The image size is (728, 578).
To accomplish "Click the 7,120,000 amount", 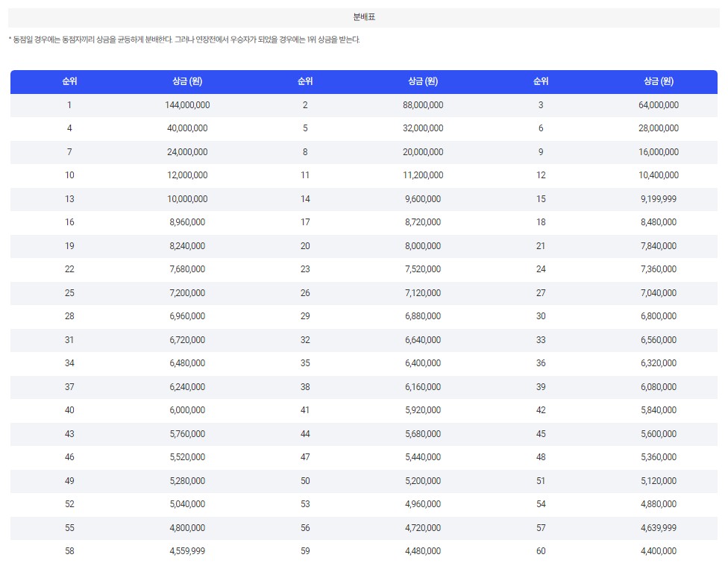I will point(423,293).
